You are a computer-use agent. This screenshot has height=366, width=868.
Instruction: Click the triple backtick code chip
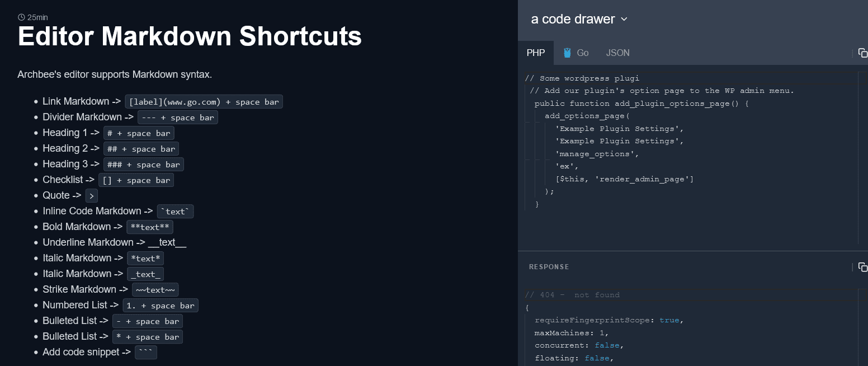point(146,353)
